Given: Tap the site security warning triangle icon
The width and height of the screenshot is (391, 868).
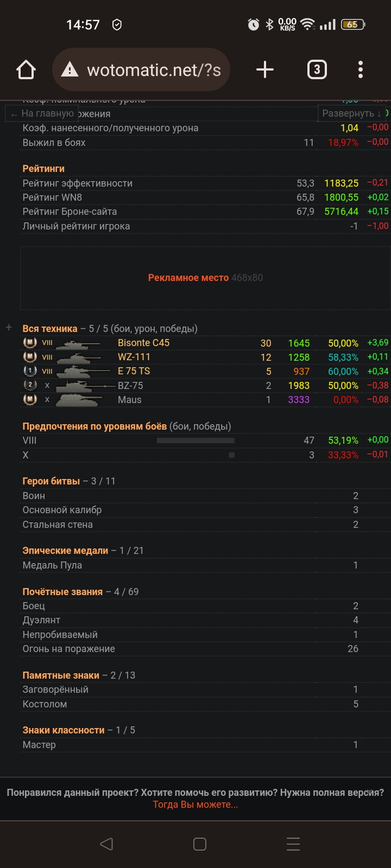Looking at the screenshot, I should point(70,70).
